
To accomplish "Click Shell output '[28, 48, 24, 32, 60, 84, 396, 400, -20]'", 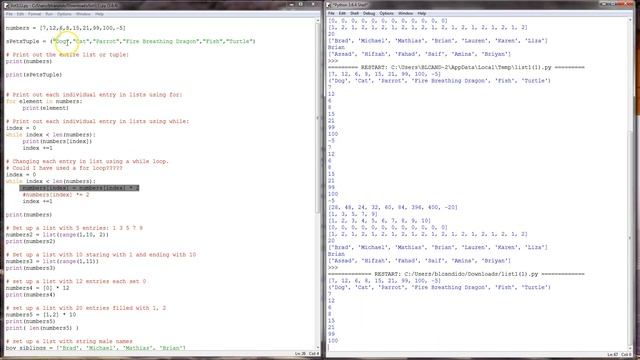I will [x=393, y=207].
